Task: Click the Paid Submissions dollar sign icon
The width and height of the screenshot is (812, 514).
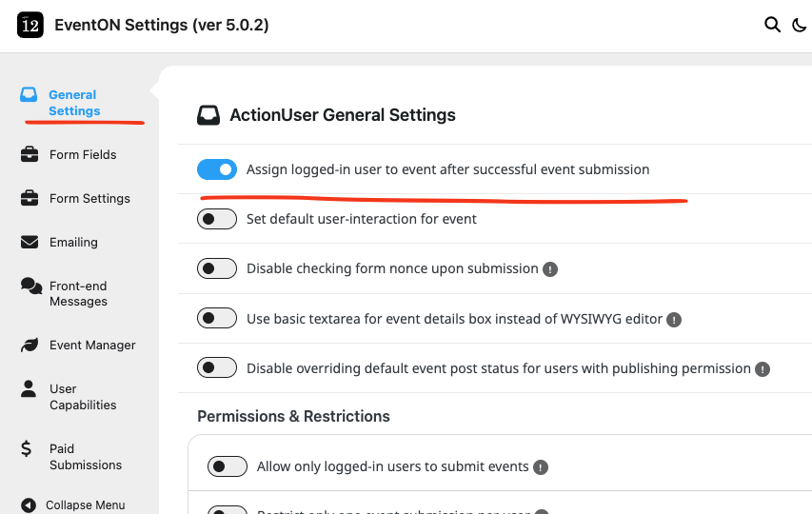Action: pyautogui.click(x=27, y=448)
